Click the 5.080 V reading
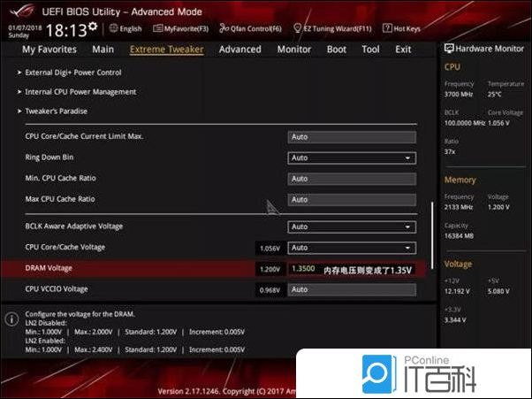Screen dimensions: 532x399 coord(498,291)
